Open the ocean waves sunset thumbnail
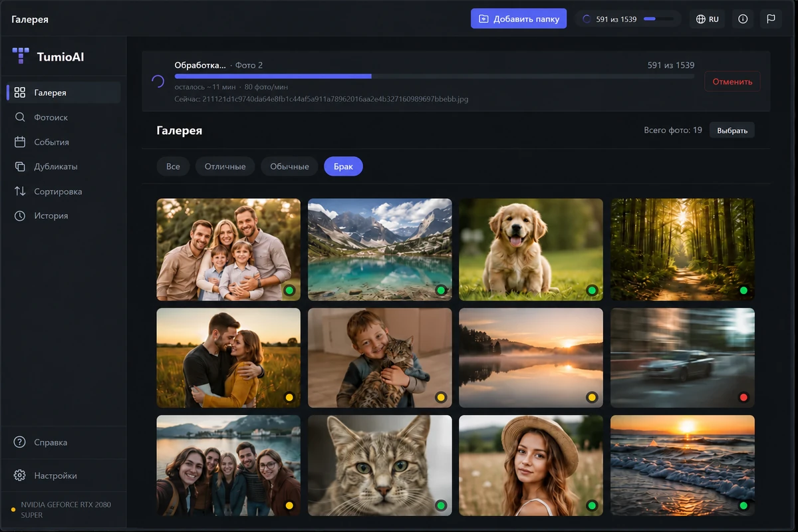 tap(683, 465)
